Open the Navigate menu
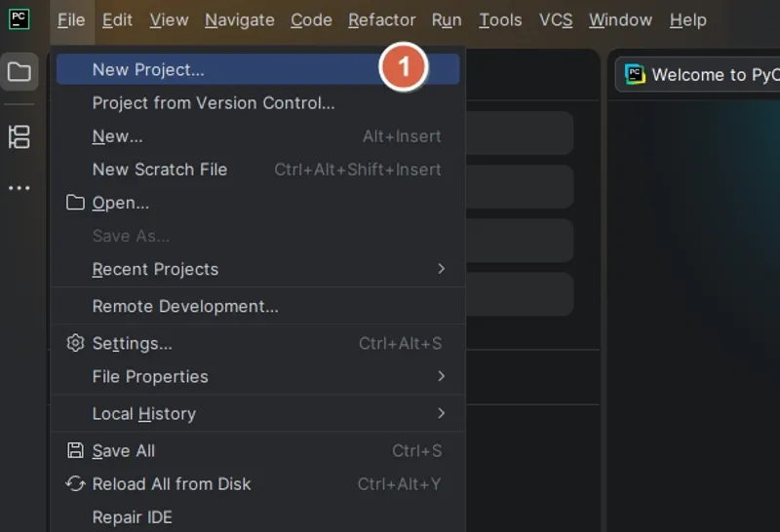The width and height of the screenshot is (780, 532). (x=240, y=19)
